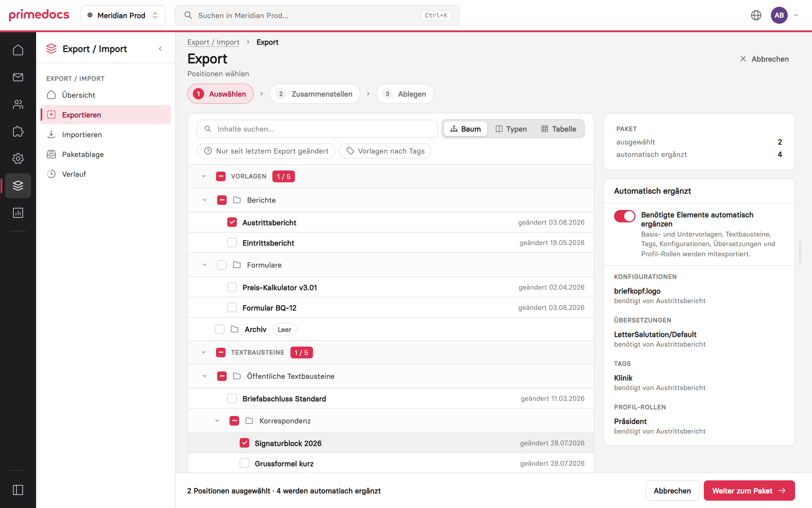Click the Inhalte suchen input field
This screenshot has height=508, width=812.
(317, 129)
